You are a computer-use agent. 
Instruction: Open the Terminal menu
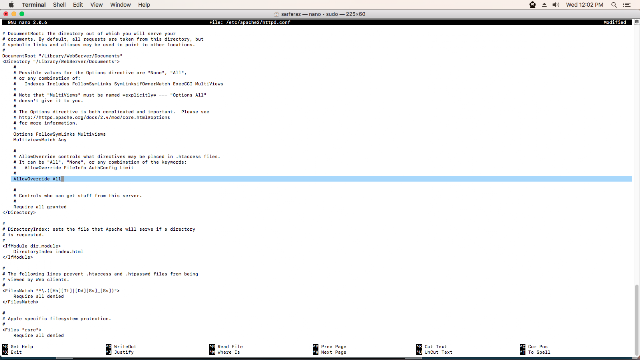pos(33,5)
